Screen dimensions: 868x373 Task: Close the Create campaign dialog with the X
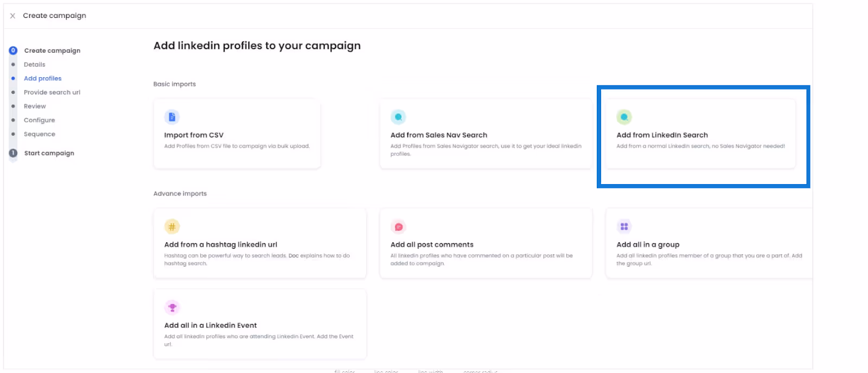(x=12, y=16)
